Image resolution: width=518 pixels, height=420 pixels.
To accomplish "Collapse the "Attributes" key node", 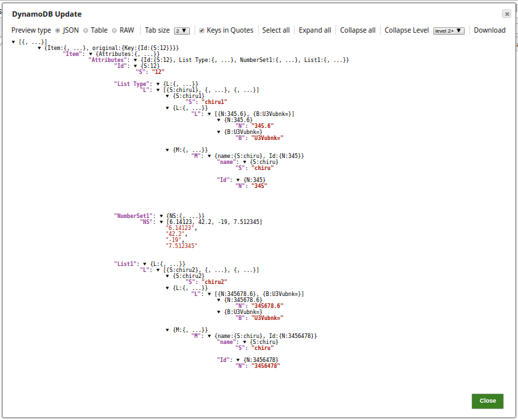I will tap(135, 60).
